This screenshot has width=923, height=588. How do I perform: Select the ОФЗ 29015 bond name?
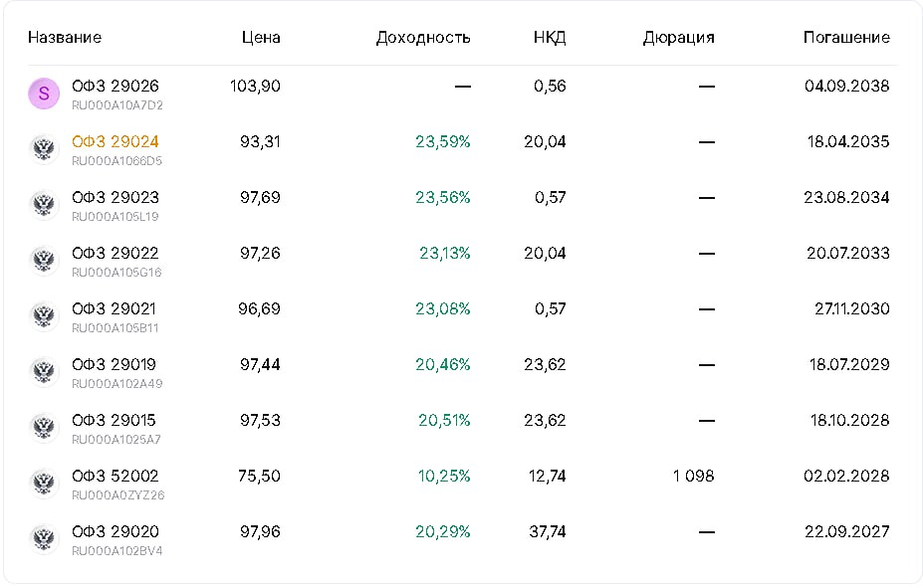click(114, 421)
